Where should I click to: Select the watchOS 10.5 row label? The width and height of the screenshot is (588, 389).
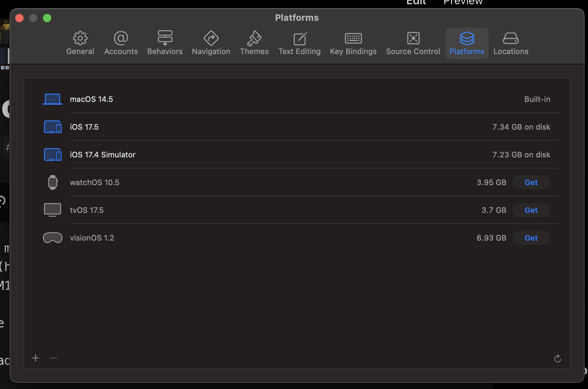(95, 182)
